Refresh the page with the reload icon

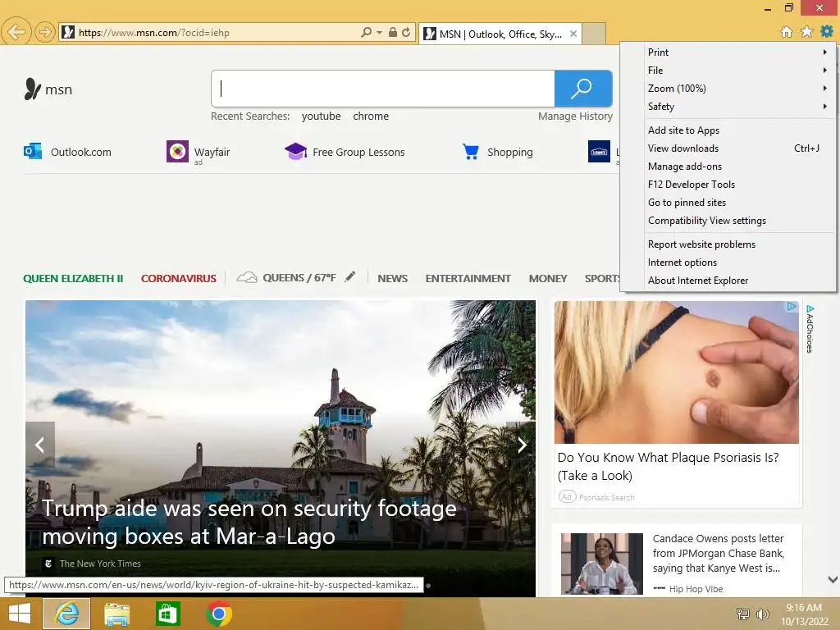pos(406,32)
